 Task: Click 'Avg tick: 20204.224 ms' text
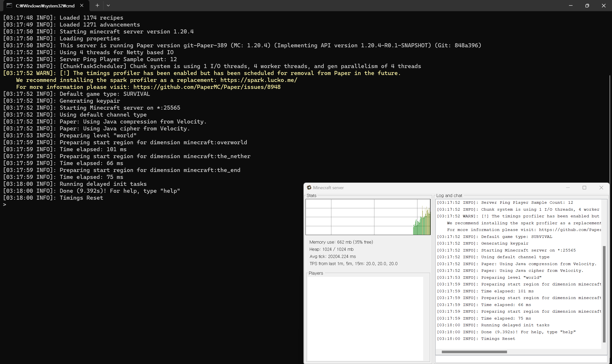click(333, 256)
